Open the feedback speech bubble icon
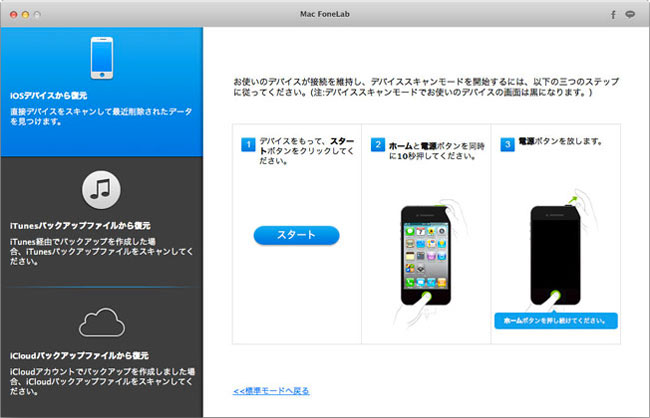 click(x=632, y=15)
